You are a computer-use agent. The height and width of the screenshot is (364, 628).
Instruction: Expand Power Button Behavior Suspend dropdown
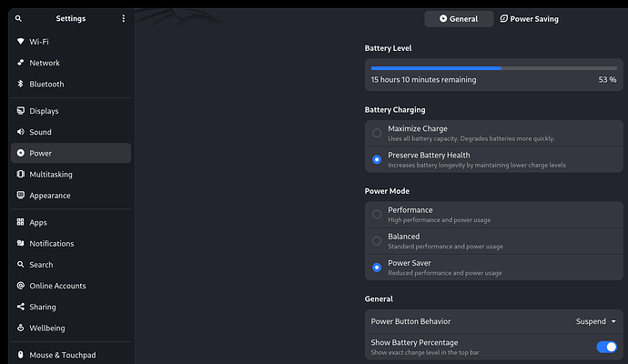coord(596,321)
